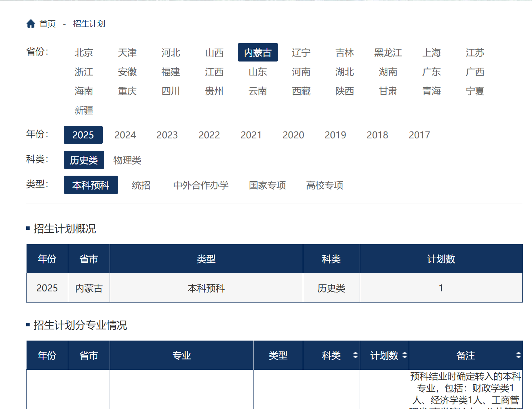
Task: Select the 2021 year option
Action: point(251,135)
